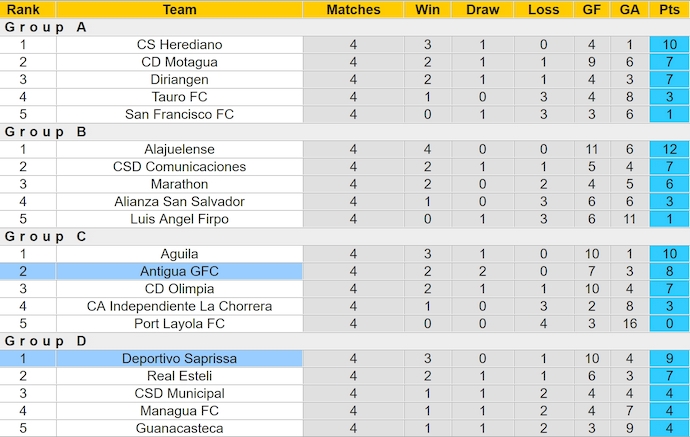This screenshot has height=437, width=690.
Task: Select CSD Comunicaciones in Group B
Action: click(180, 167)
